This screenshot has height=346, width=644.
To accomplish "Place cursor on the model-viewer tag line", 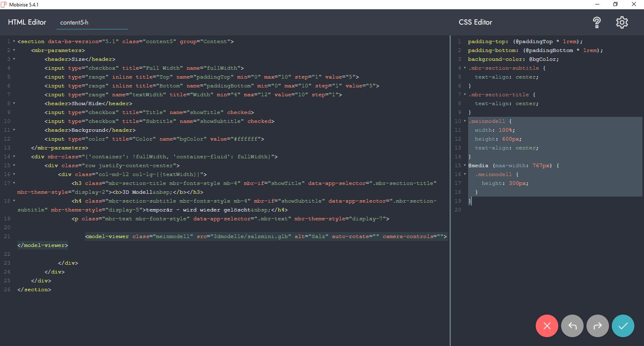I will 266,236.
